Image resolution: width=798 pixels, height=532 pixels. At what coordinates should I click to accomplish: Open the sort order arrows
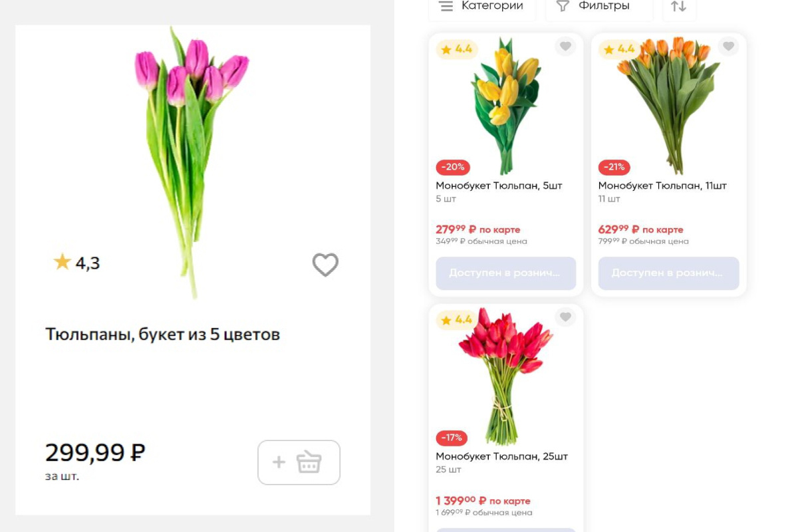[678, 6]
